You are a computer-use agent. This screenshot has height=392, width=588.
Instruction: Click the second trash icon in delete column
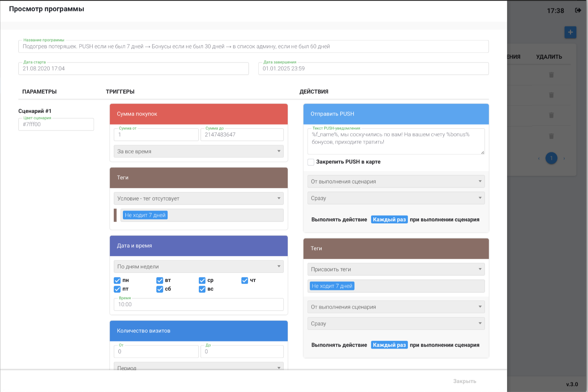coord(551,95)
